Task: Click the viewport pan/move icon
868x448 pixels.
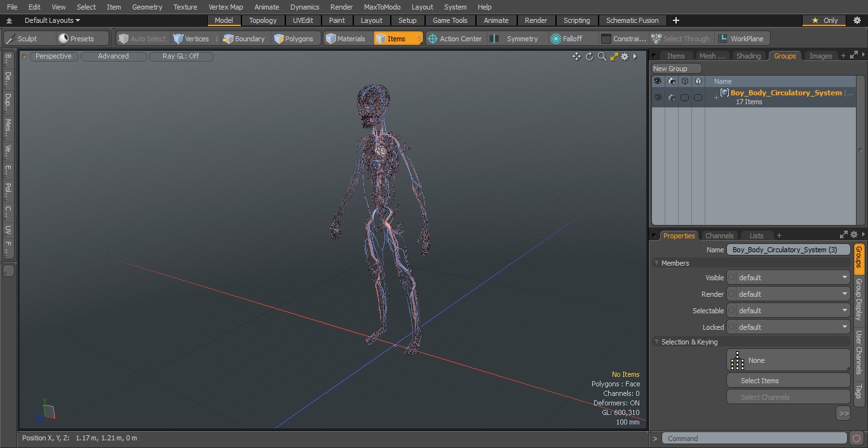Action: pyautogui.click(x=576, y=57)
